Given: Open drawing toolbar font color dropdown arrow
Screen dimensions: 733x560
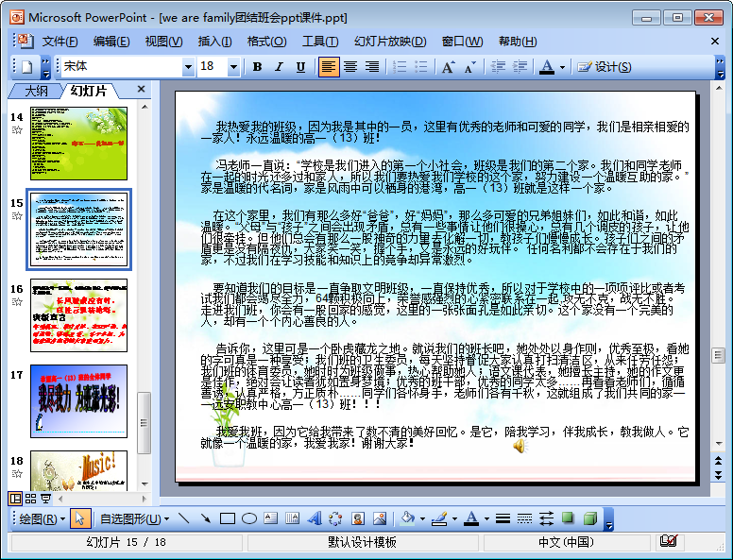Looking at the screenshot, I should pyautogui.click(x=486, y=518).
